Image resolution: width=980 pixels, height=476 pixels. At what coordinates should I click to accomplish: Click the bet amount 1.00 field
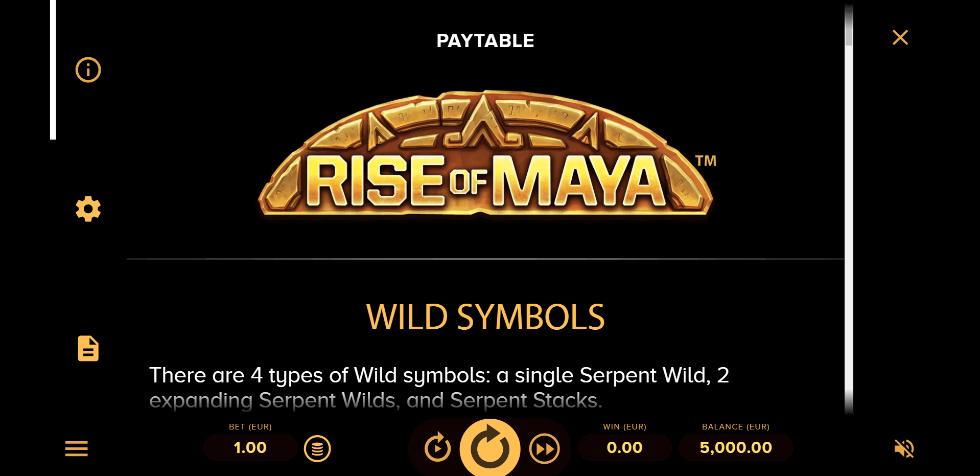point(250,448)
